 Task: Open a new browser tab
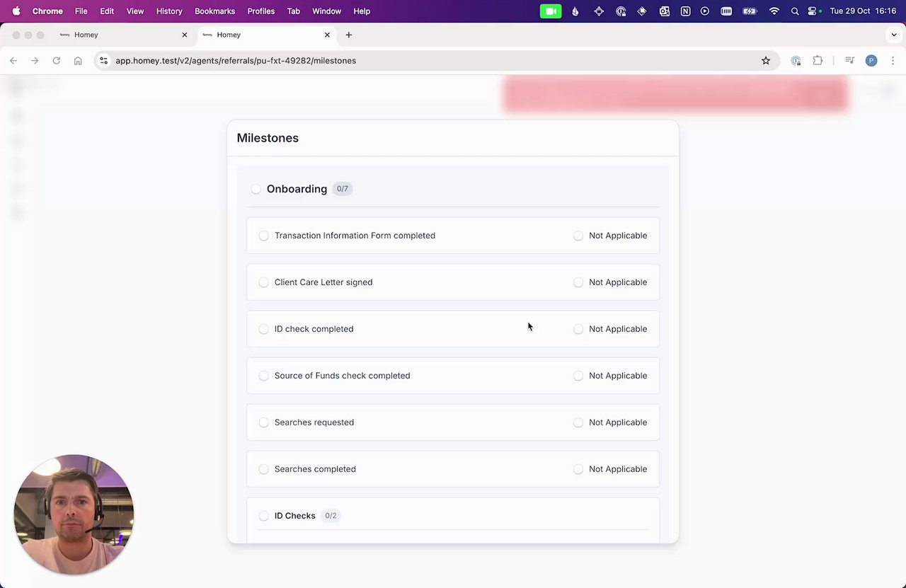[348, 35]
